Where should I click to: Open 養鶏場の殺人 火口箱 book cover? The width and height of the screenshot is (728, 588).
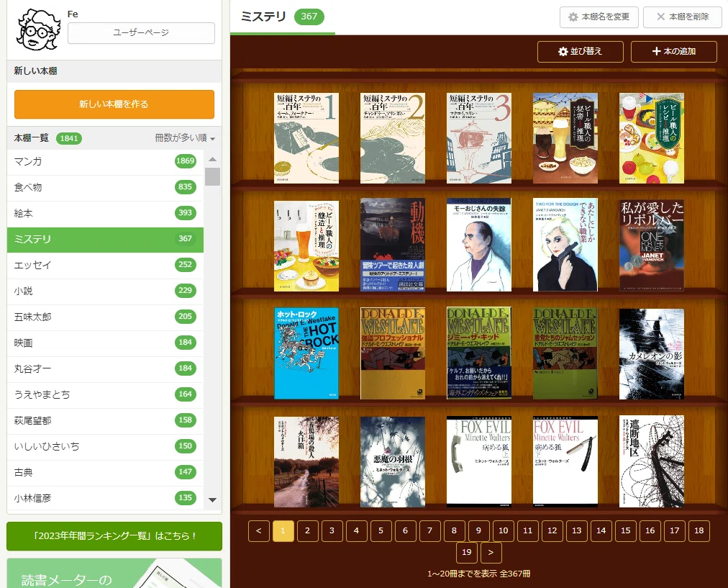306,461
